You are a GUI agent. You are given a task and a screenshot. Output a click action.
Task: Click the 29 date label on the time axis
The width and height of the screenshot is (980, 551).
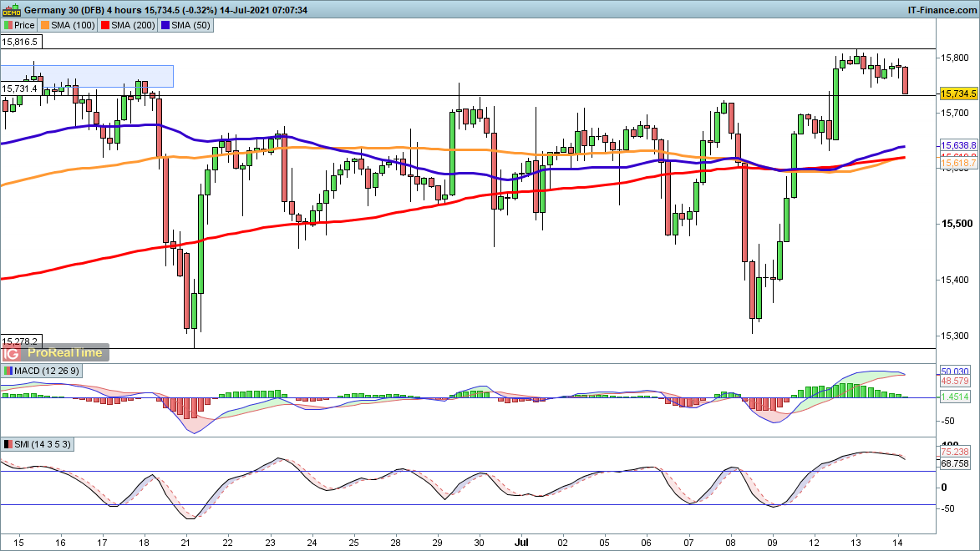[x=438, y=543]
